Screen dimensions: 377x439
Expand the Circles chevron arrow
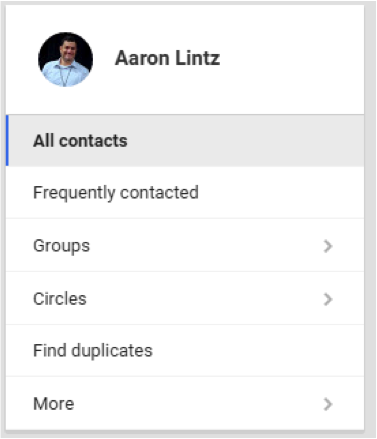coord(328,299)
